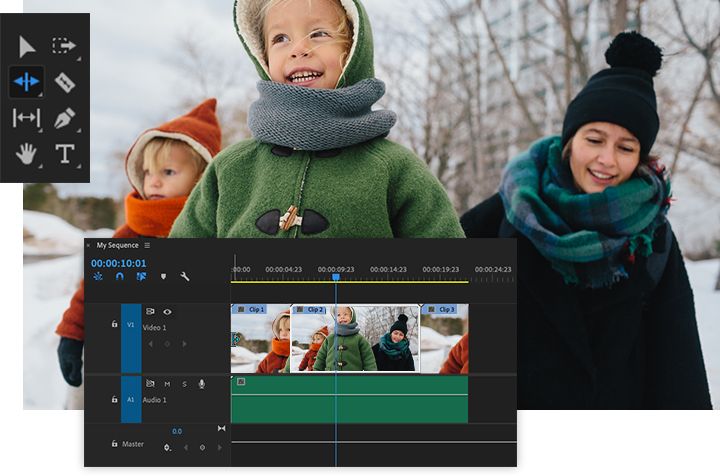The width and height of the screenshot is (720, 476).
Task: Open timeline display settings wrench
Action: 185,276
